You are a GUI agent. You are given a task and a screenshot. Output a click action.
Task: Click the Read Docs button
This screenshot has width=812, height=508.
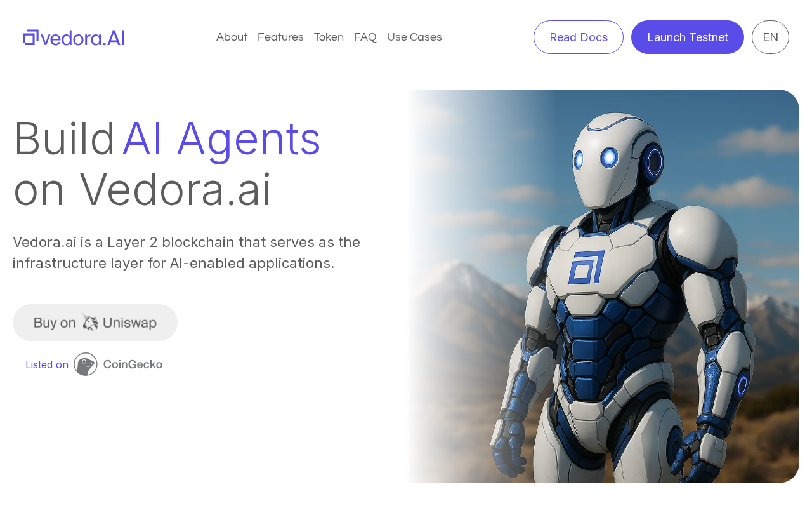click(579, 37)
